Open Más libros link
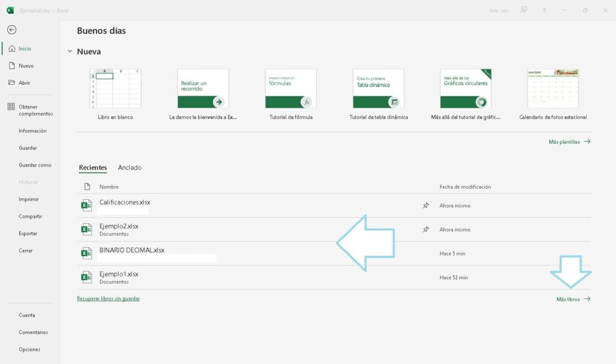The height and width of the screenshot is (364, 616). pos(573,299)
